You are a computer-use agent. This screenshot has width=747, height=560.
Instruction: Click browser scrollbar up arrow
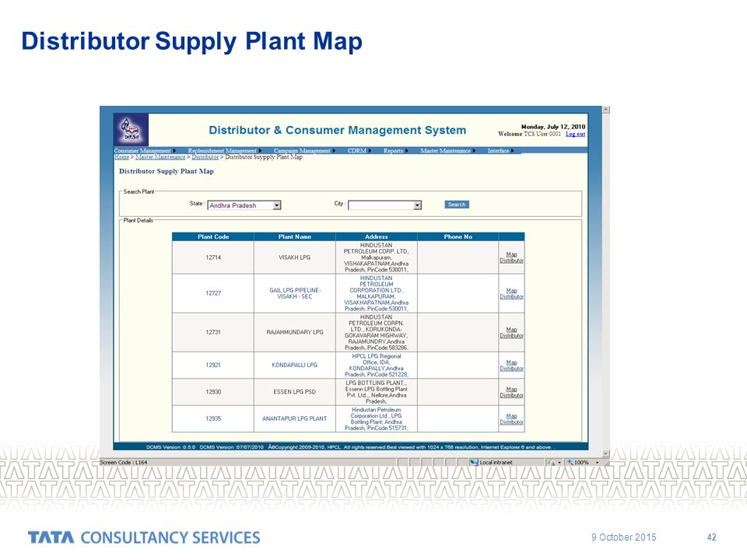(x=606, y=110)
